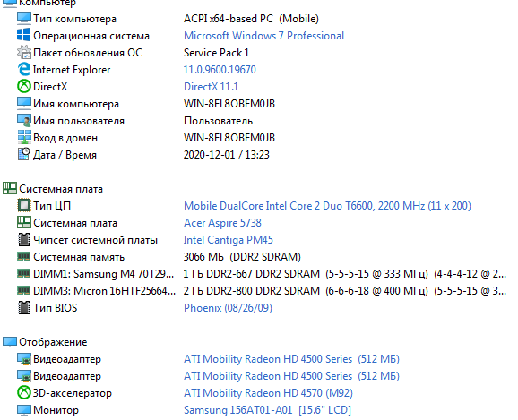
Task: Click the Internet Explorer 'e' icon
Action: coord(24,69)
